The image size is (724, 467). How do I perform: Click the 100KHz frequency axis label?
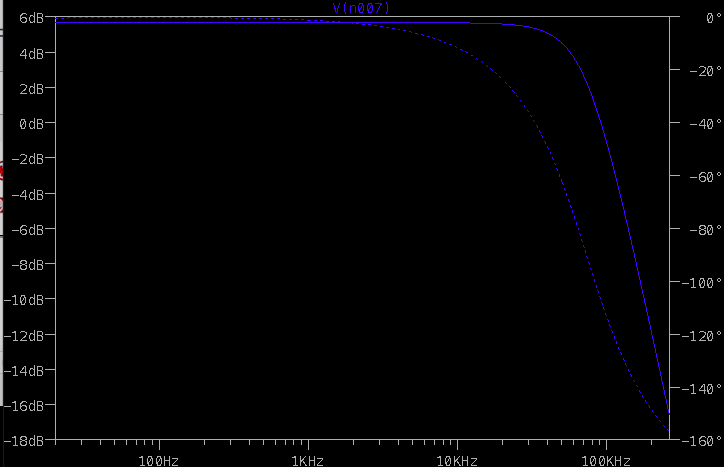606,461
